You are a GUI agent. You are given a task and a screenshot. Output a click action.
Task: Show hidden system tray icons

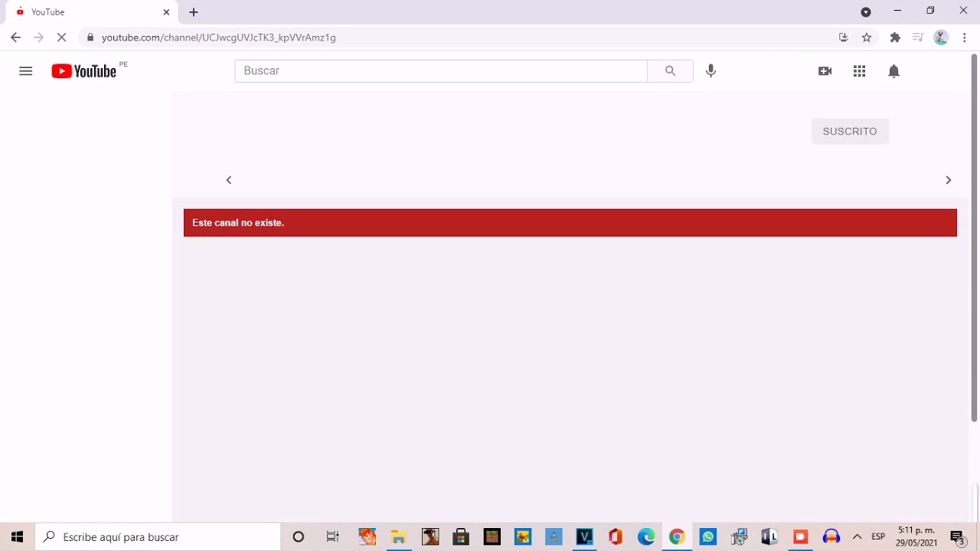[x=857, y=537]
